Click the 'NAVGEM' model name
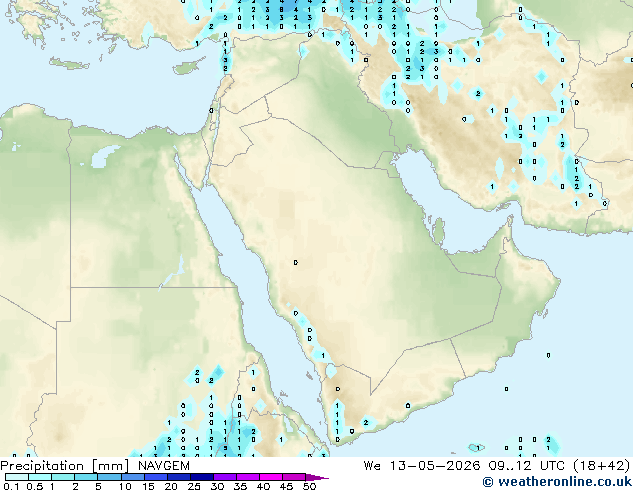The height and width of the screenshot is (490, 634). pos(164,466)
